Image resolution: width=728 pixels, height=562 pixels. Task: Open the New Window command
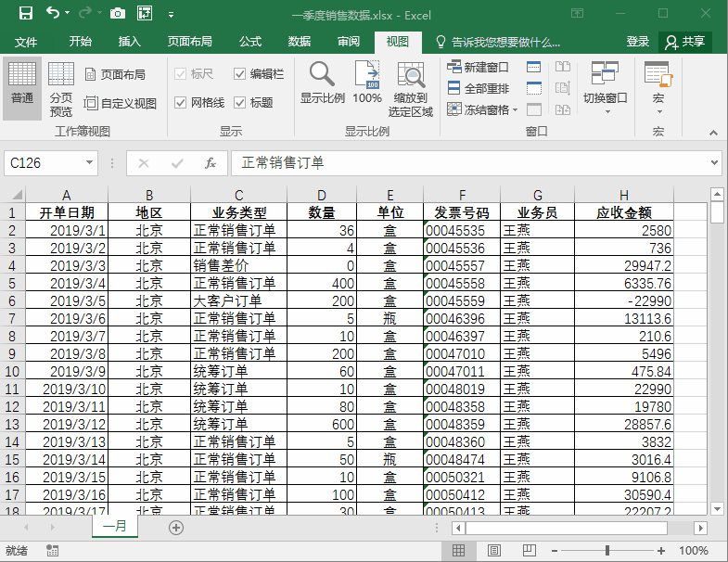[479, 68]
